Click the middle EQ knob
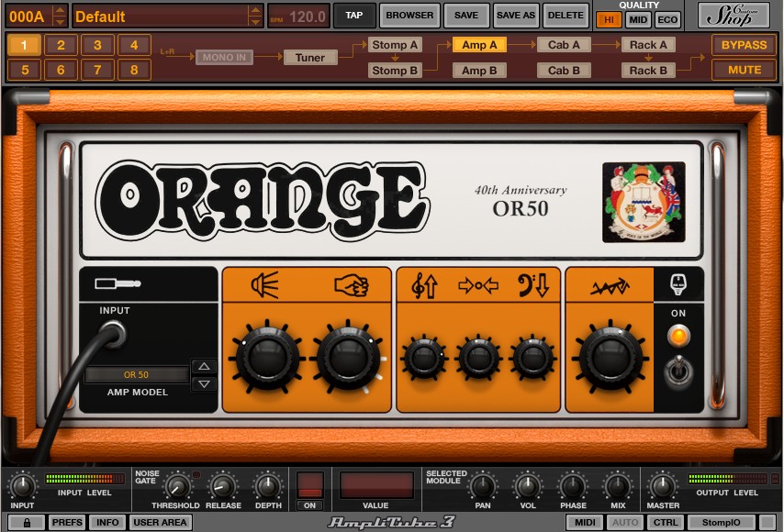Screen dimensions: 784x532 [478, 357]
